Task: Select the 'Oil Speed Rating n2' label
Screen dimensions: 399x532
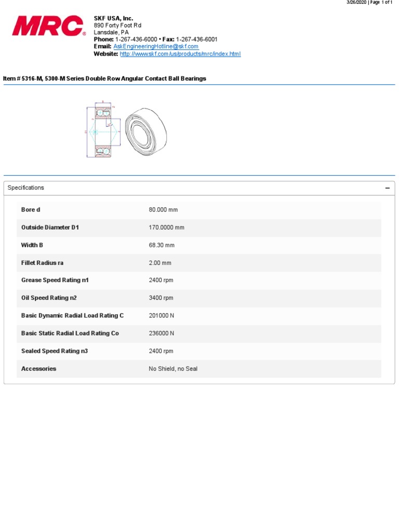Action: [49, 298]
